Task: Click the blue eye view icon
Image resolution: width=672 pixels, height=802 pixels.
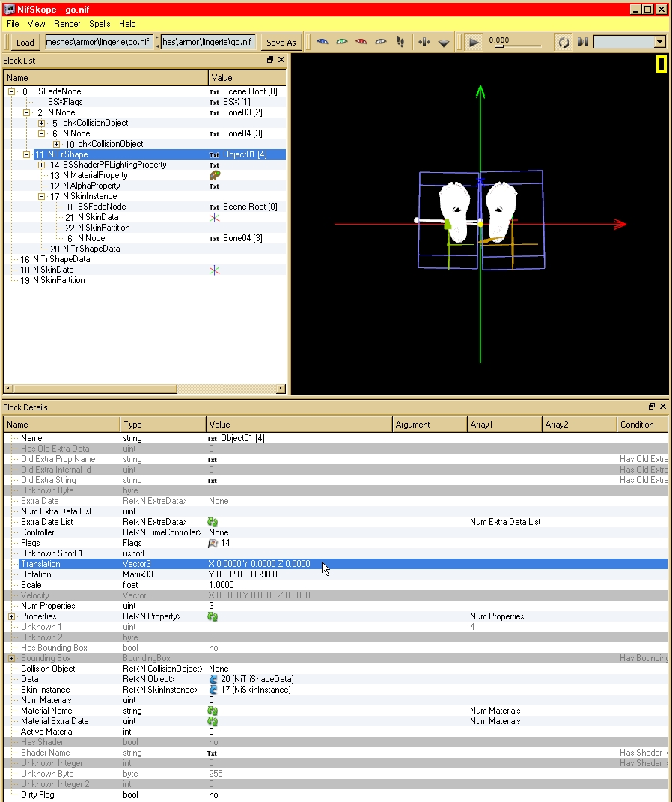Action: (323, 42)
